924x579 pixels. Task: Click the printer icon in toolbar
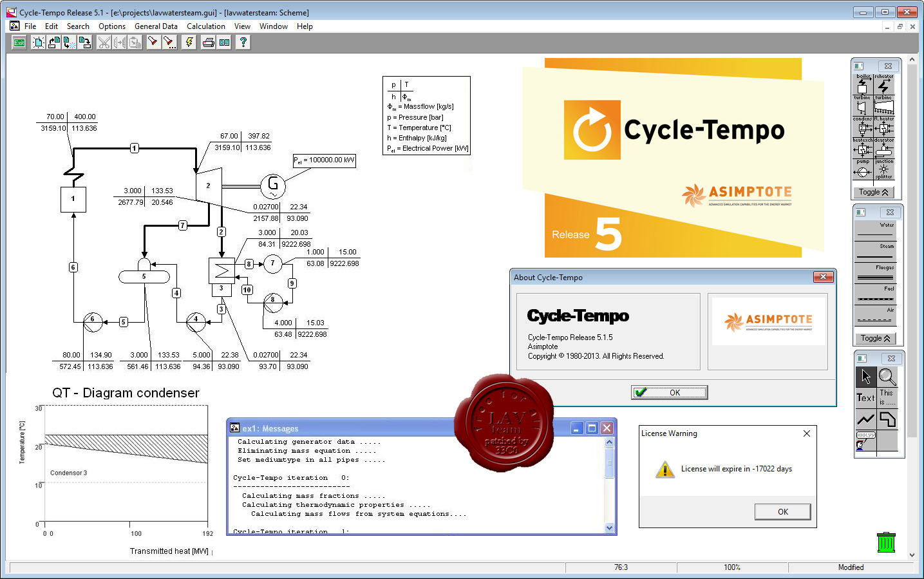pyautogui.click(x=208, y=43)
